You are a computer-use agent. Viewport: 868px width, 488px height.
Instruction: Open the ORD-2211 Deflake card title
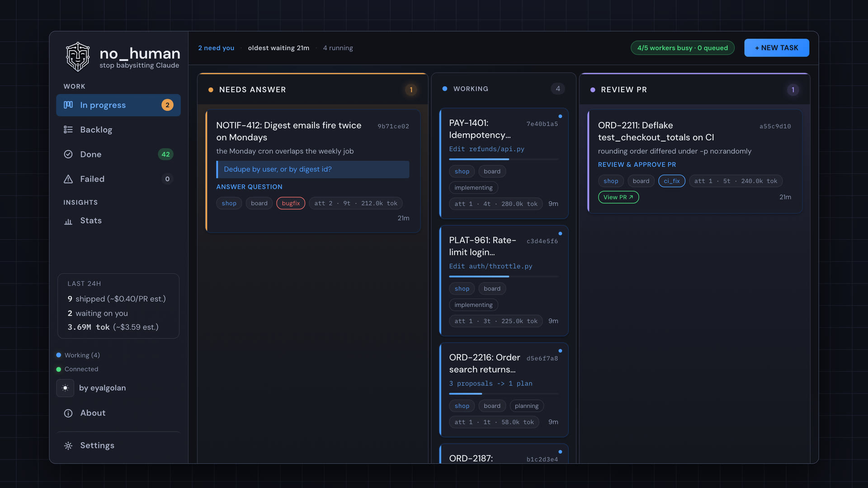pos(656,131)
